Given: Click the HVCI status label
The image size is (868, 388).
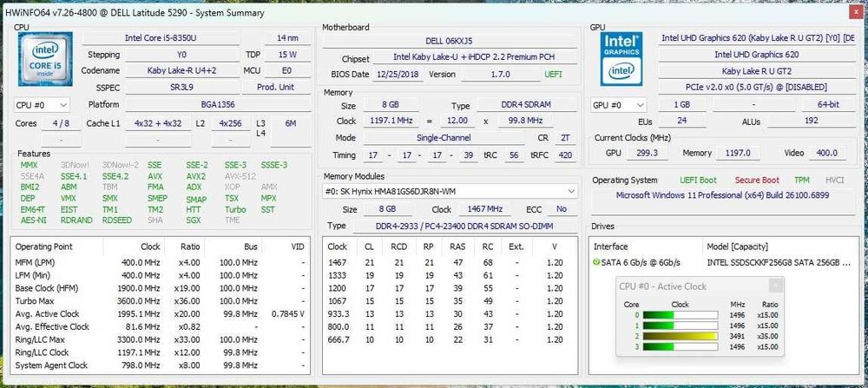Looking at the screenshot, I should tap(834, 180).
